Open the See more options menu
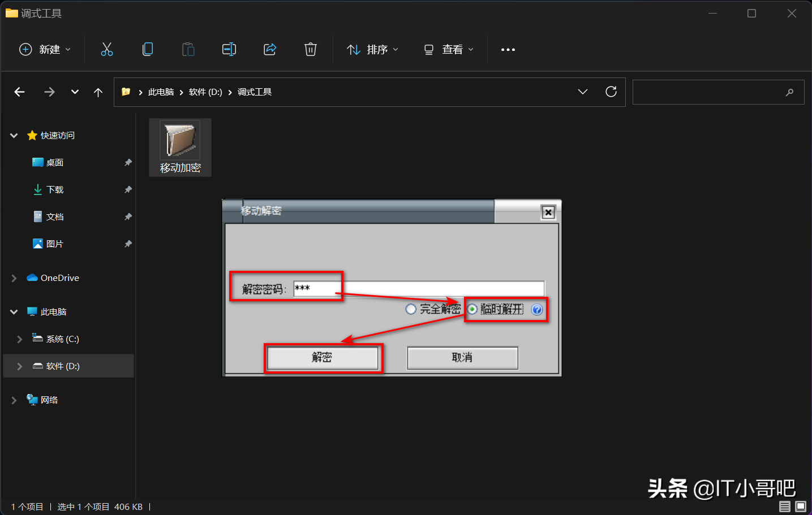 click(x=508, y=49)
